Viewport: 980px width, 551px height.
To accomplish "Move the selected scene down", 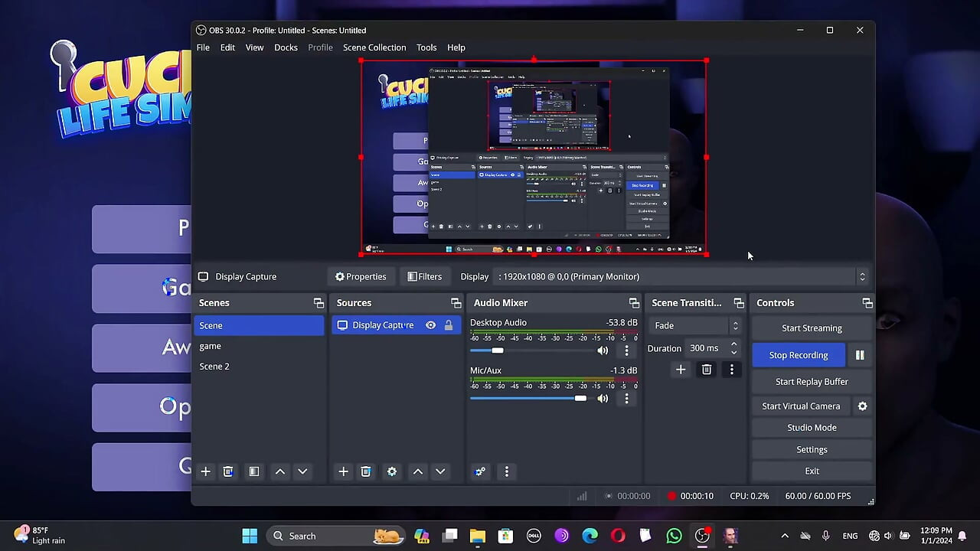I will pyautogui.click(x=302, y=471).
